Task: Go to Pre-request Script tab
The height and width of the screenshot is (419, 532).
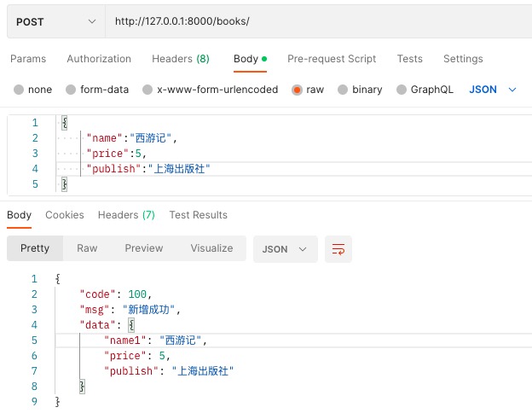Action: [332, 59]
